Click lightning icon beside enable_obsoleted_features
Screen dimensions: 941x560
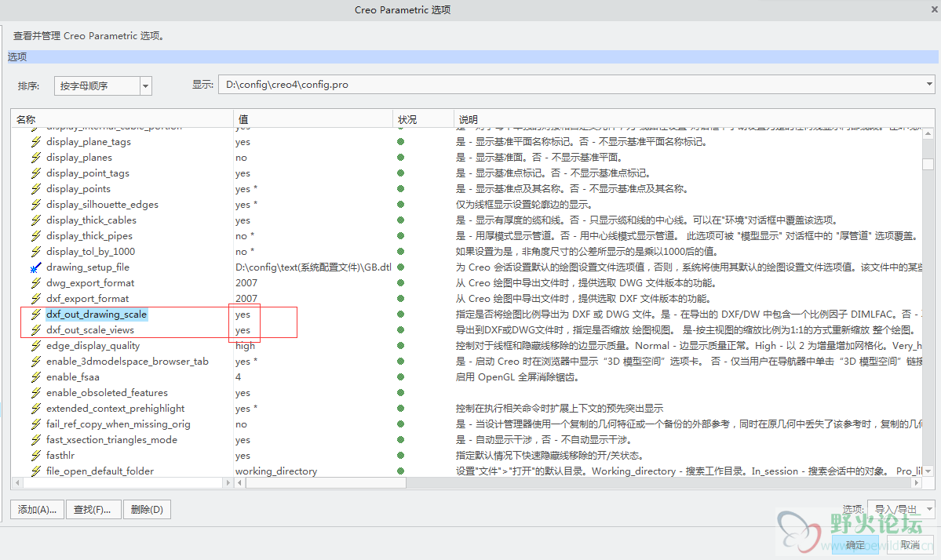click(x=36, y=393)
